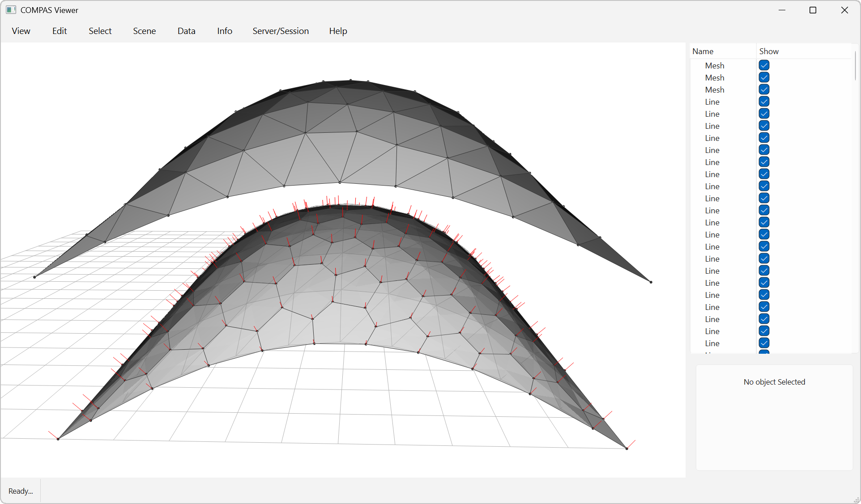861x504 pixels.
Task: Click the Show column header
Action: pos(769,51)
